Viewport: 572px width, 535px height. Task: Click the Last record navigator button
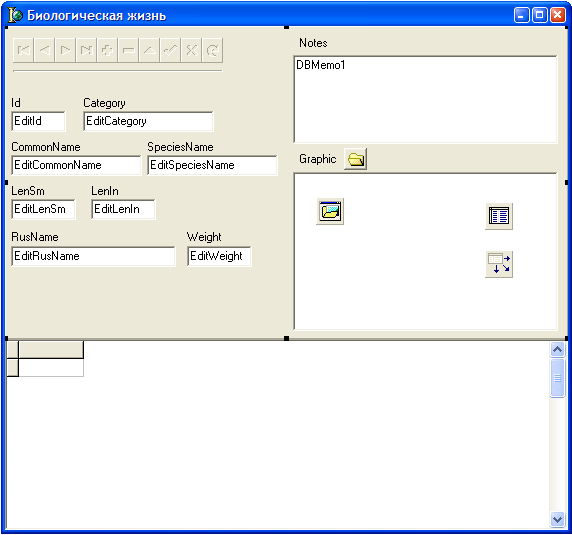(x=86, y=50)
